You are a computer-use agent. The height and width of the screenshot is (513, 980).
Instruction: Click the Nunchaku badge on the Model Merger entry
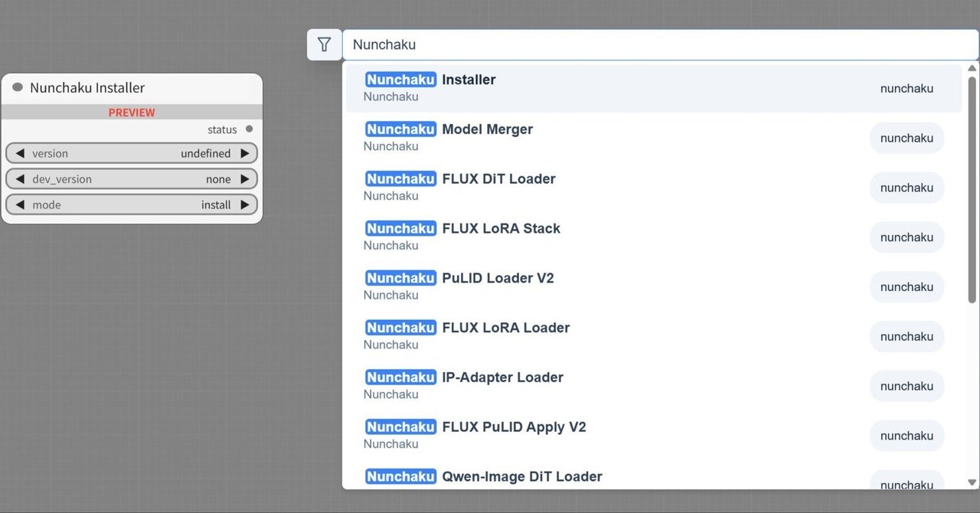click(400, 129)
